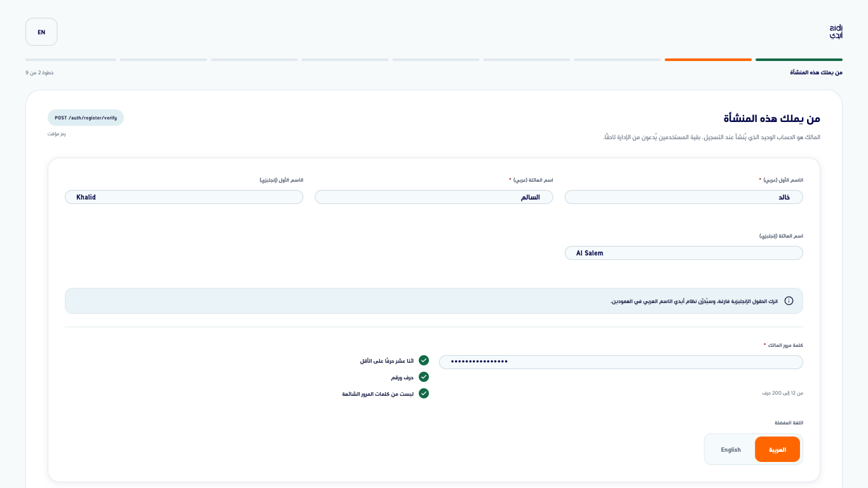The height and width of the screenshot is (488, 868).
Task: Switch the interface language with the EN button
Action: (41, 32)
